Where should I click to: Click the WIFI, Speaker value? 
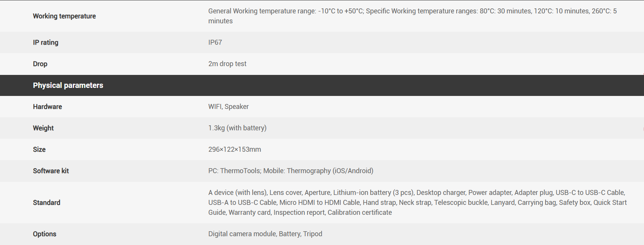point(228,107)
